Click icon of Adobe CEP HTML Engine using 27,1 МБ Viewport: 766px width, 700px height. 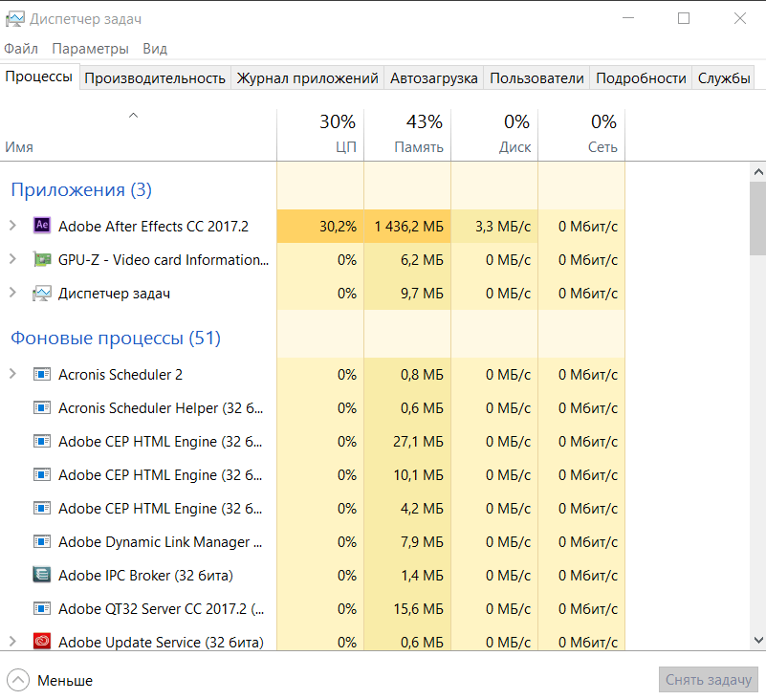pyautogui.click(x=42, y=442)
